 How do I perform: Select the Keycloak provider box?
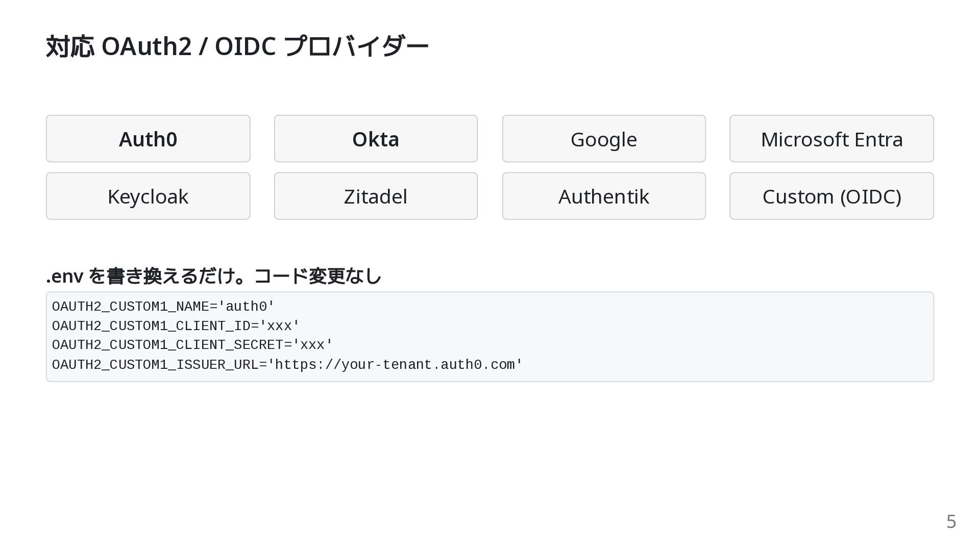(148, 196)
